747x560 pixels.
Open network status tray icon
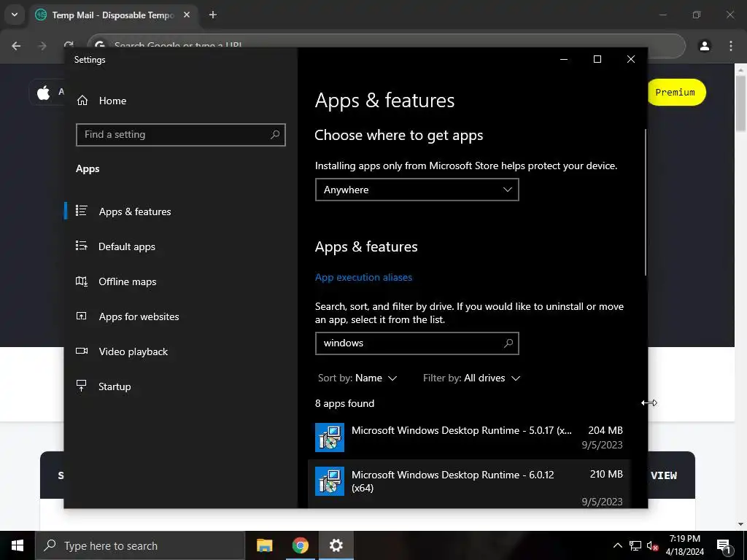pos(635,545)
